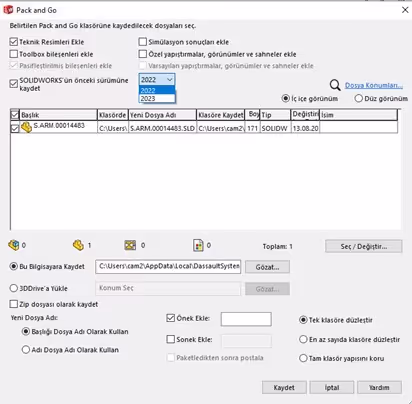The height and width of the screenshot is (404, 412).
Task: Click the assembly count icon below the list
Action: (x=14, y=245)
